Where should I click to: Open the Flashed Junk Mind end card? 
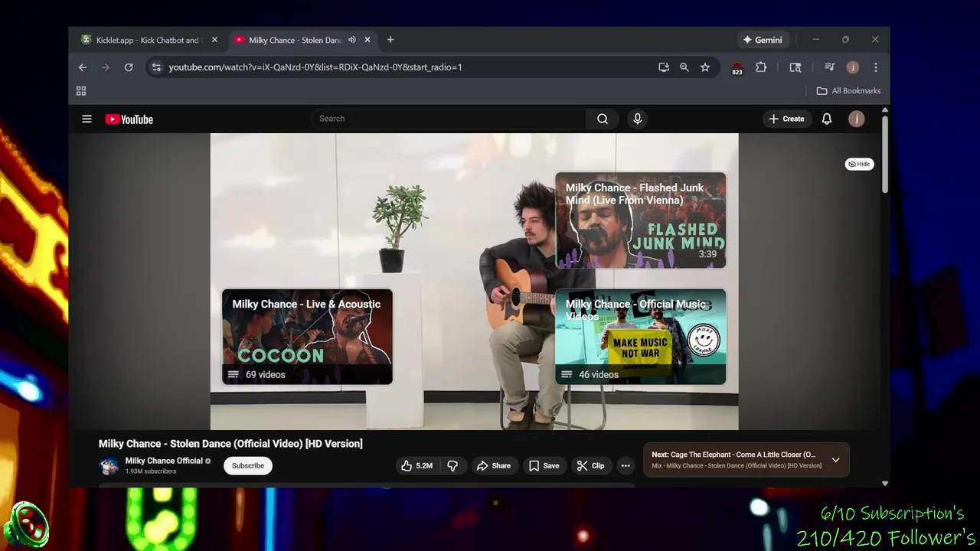(640, 220)
